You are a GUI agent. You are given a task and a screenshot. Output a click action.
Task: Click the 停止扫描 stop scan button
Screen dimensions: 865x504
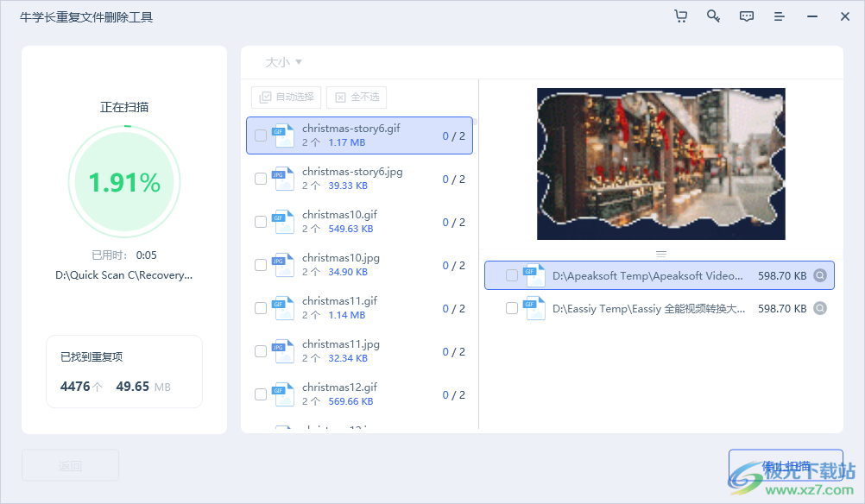tap(786, 466)
